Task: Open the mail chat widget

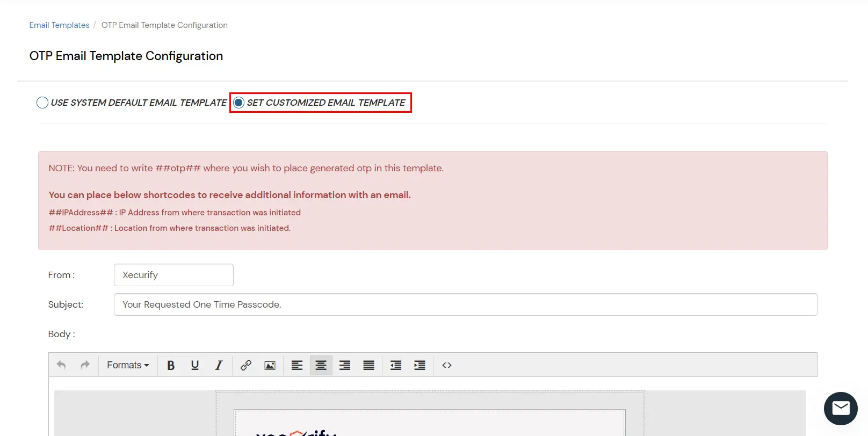Action: pos(841,409)
